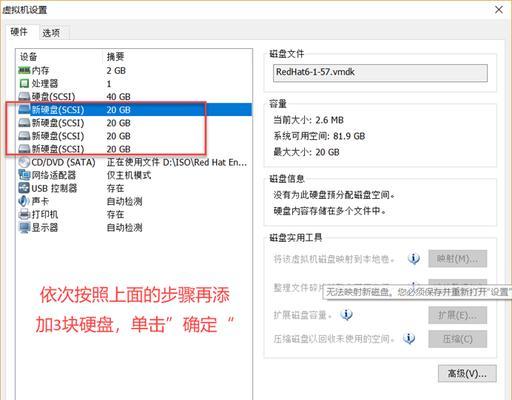Click the 系统可用空间: 81.9 GB text
Viewport: 512px width, 400px height.
coord(319,136)
